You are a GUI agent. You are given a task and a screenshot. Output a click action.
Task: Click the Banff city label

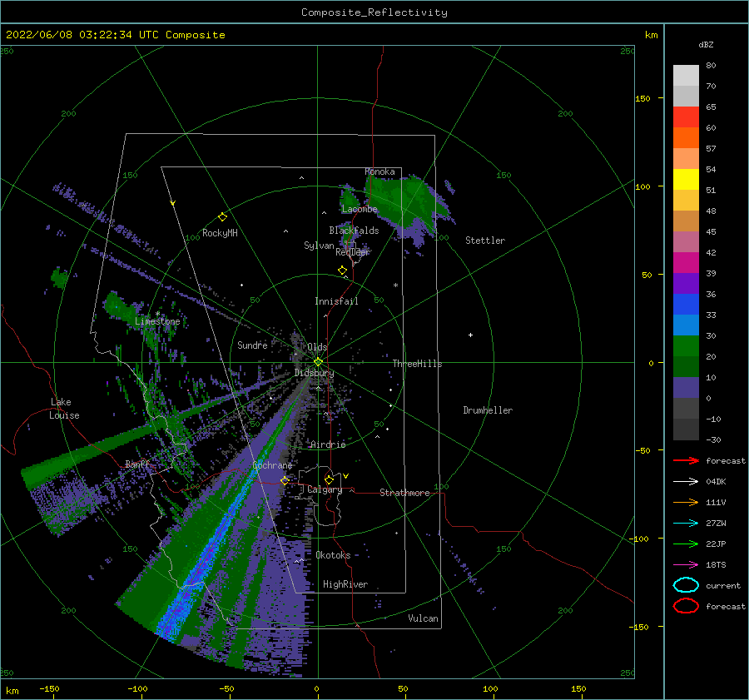click(137, 464)
